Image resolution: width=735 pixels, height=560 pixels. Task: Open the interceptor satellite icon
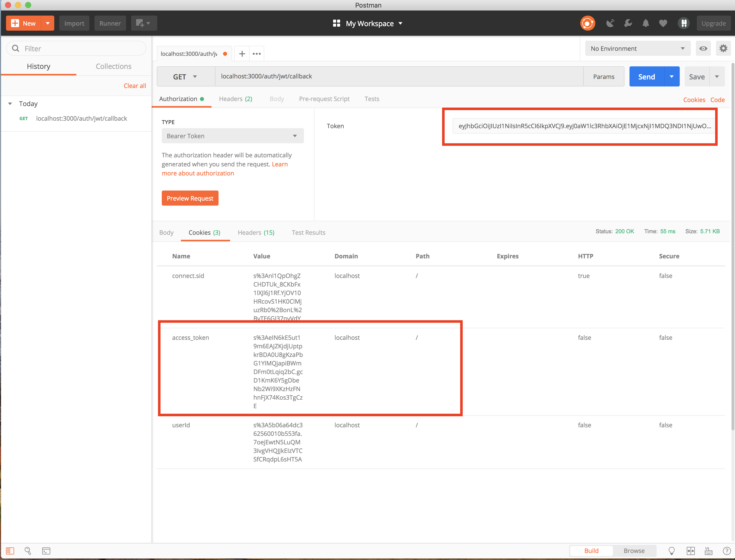[x=610, y=23]
